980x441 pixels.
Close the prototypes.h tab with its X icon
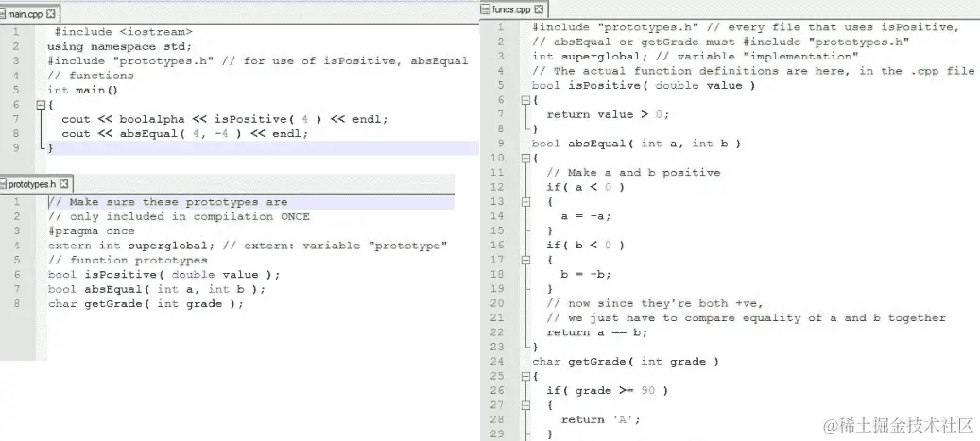click(63, 184)
